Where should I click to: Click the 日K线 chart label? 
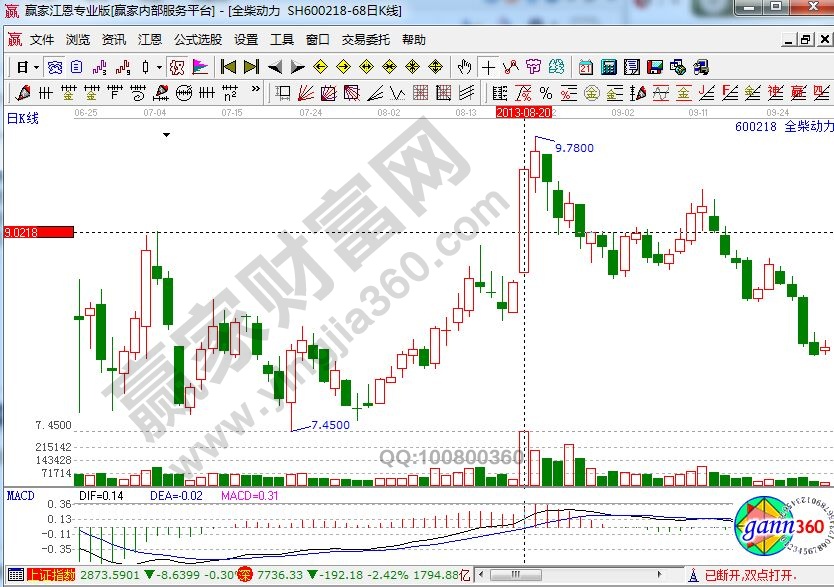(x=22, y=118)
